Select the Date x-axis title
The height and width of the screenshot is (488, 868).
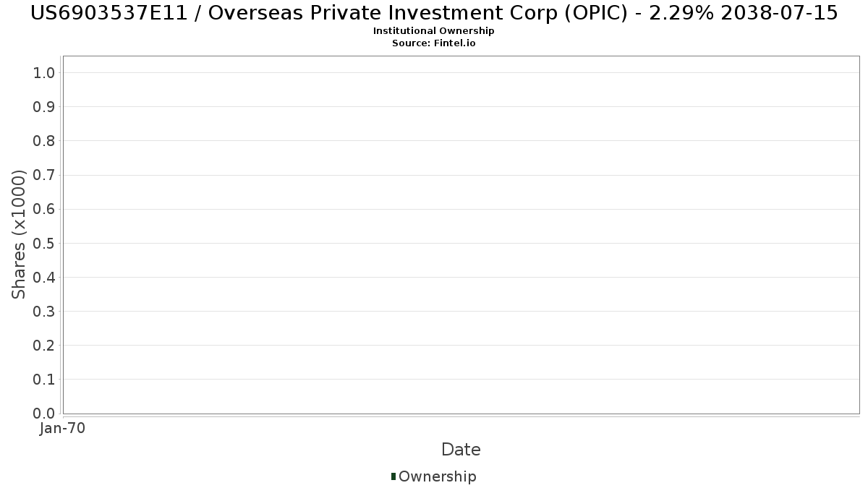461,450
